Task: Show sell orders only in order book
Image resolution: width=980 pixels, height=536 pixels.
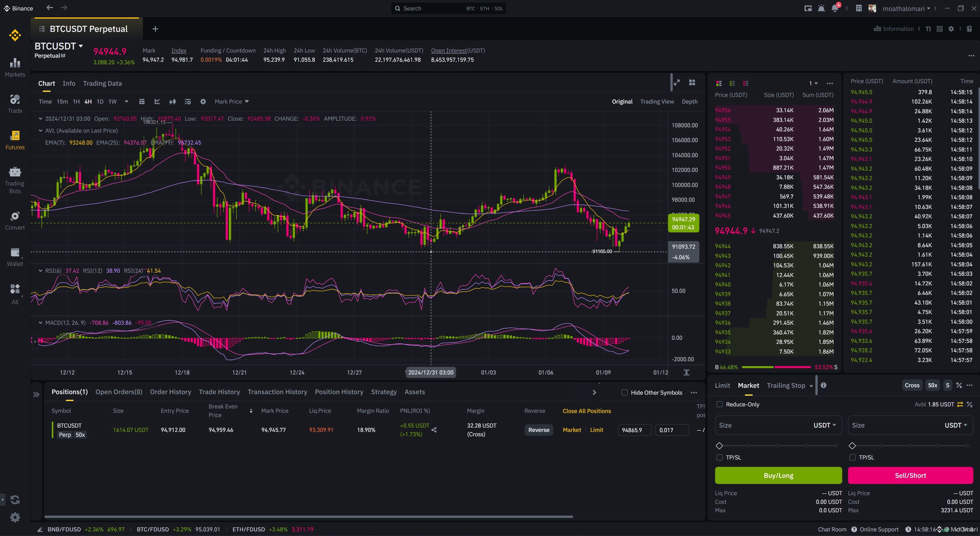Action: pos(746,83)
